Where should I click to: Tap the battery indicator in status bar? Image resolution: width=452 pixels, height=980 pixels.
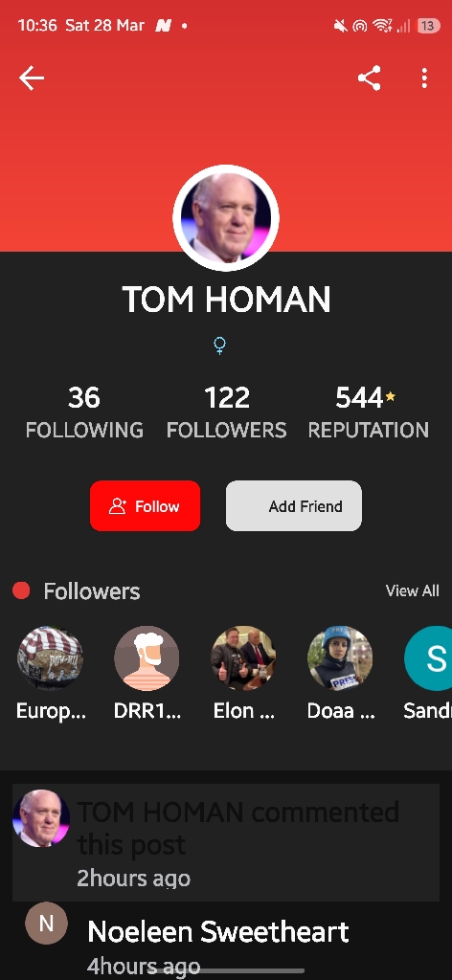pyautogui.click(x=428, y=26)
